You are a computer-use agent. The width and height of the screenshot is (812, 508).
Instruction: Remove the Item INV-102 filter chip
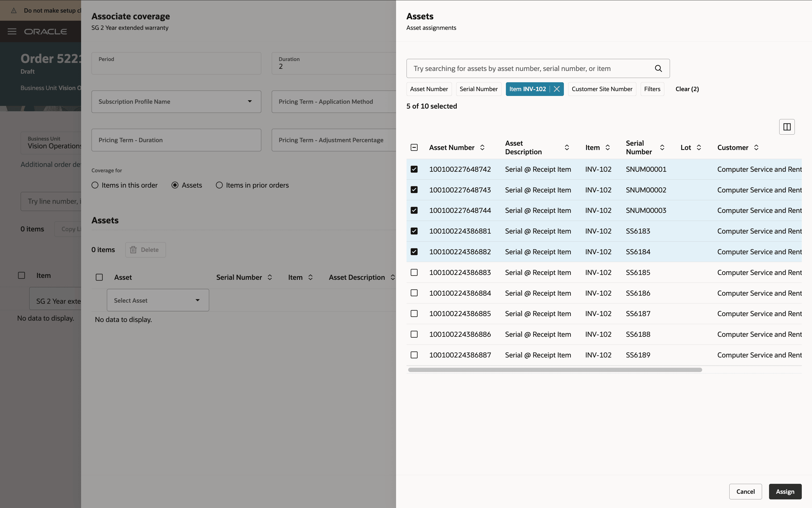tap(557, 89)
